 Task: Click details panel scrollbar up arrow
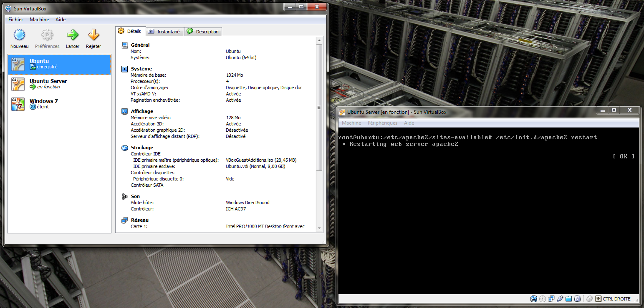319,40
